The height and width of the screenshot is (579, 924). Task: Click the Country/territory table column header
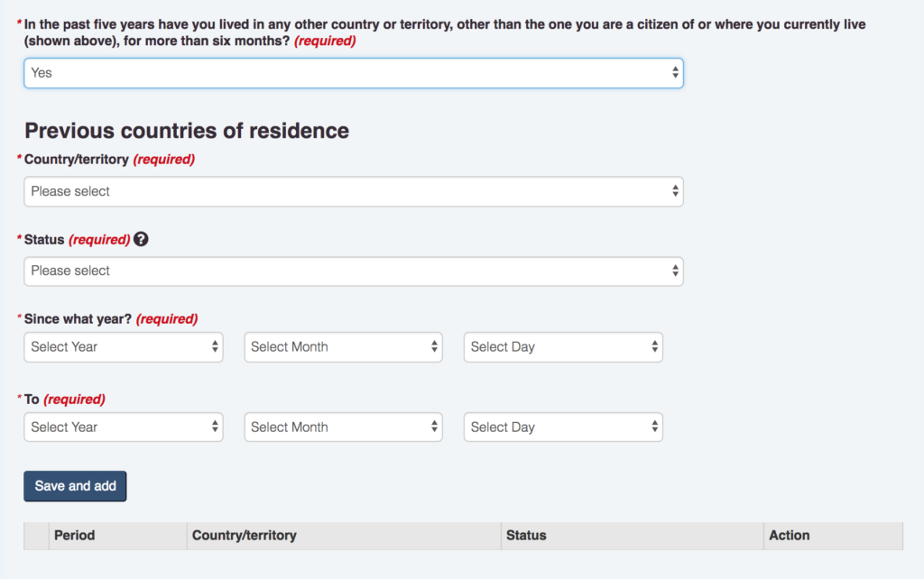tap(245, 536)
